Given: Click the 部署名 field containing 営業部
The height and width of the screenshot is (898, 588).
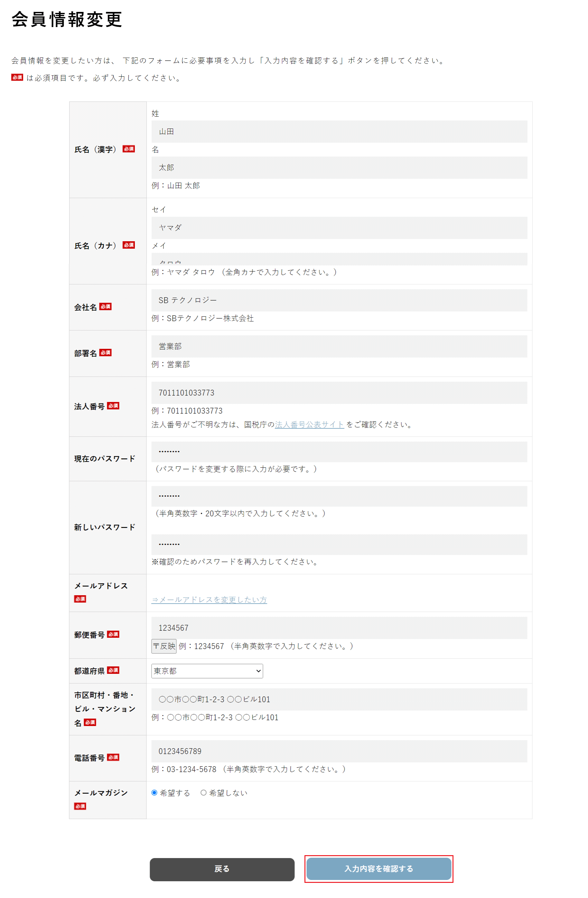Looking at the screenshot, I should [339, 346].
